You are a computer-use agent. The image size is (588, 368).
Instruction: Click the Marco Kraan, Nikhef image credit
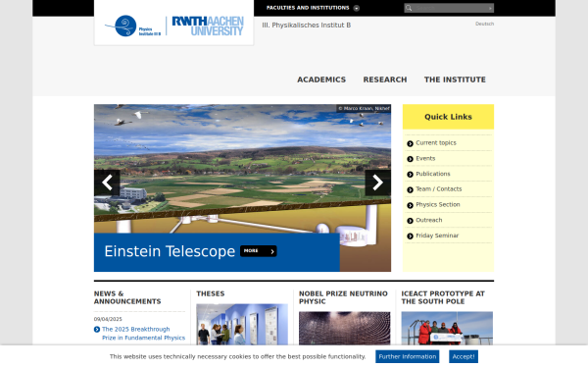[364, 108]
